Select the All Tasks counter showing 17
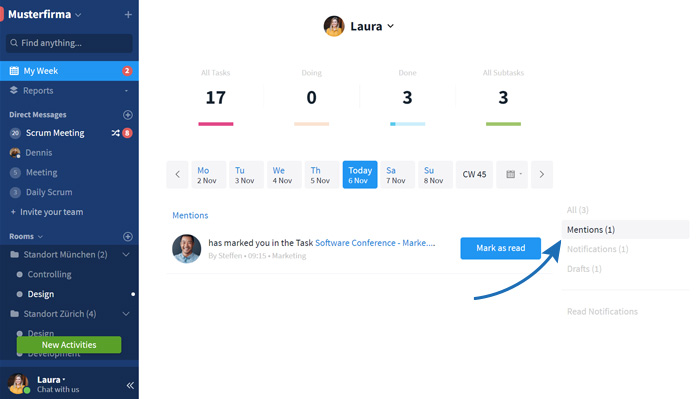The image size is (700, 399). 216,97
